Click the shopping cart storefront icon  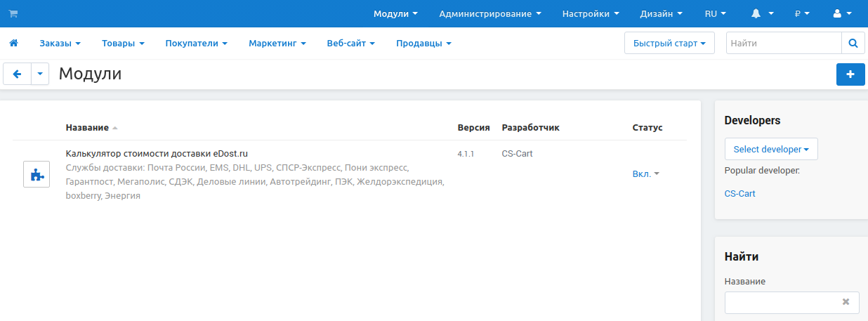13,14
